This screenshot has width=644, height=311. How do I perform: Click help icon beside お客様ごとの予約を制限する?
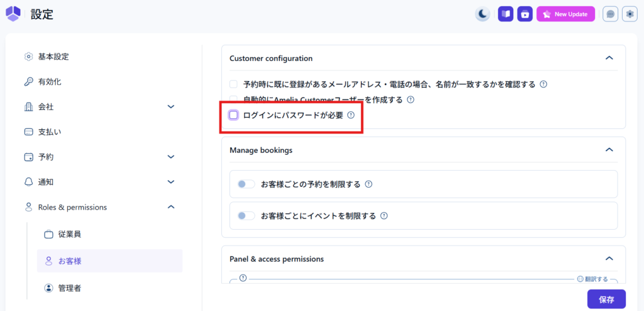point(369,184)
